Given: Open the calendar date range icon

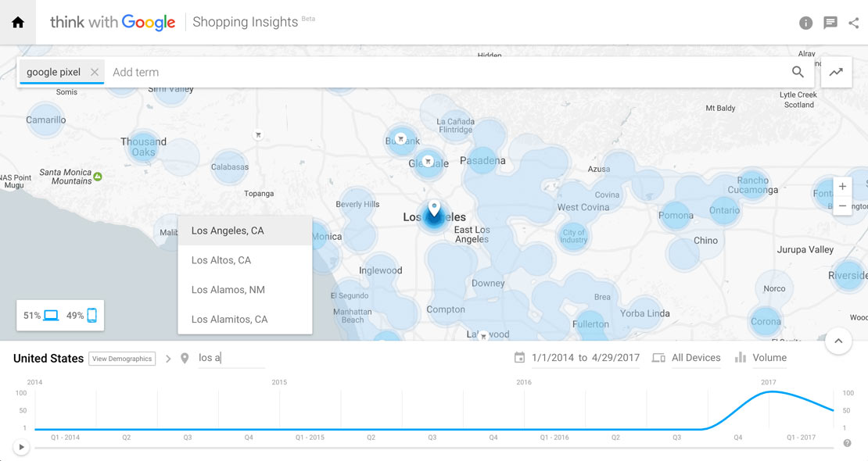Looking at the screenshot, I should [519, 358].
